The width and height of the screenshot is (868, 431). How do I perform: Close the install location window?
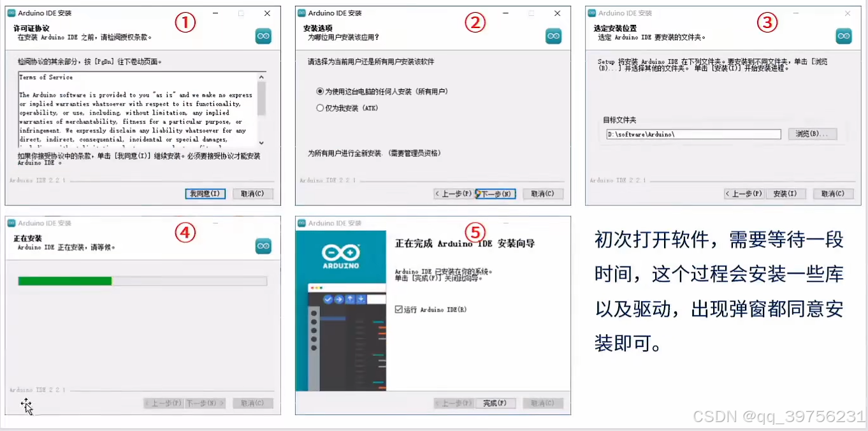848,13
